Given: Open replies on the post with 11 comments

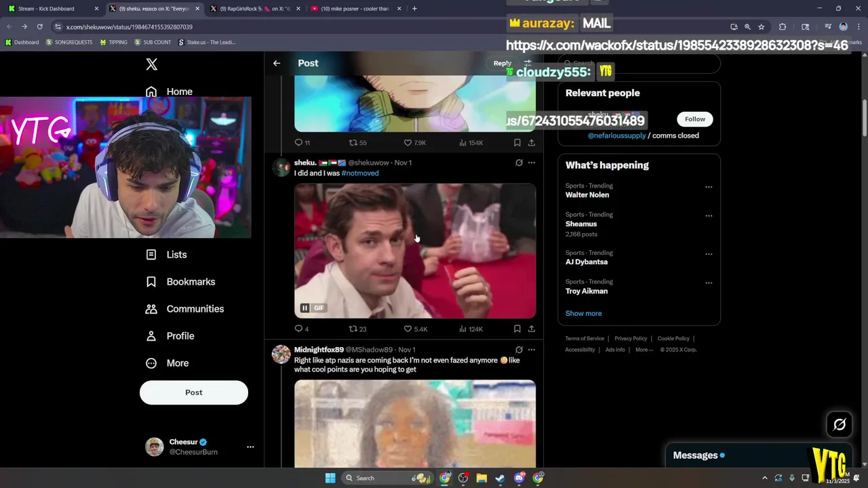Looking at the screenshot, I should click(x=302, y=142).
